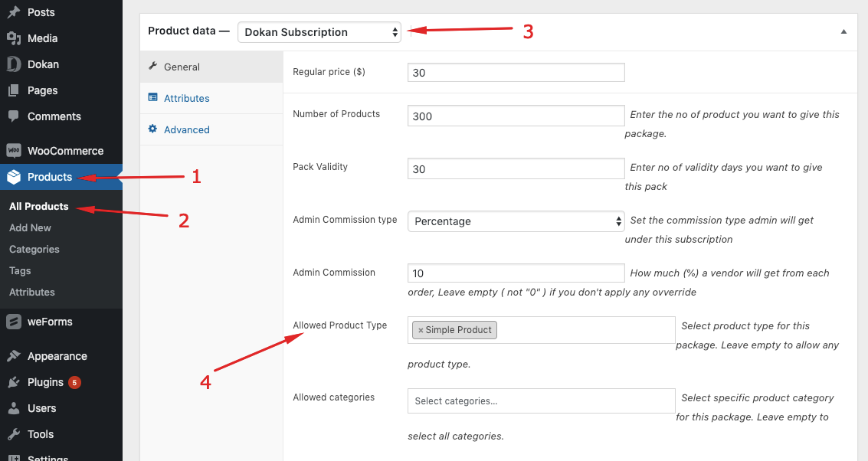Click the Pack Validity input field
The height and width of the screenshot is (461, 868).
pyautogui.click(x=516, y=168)
